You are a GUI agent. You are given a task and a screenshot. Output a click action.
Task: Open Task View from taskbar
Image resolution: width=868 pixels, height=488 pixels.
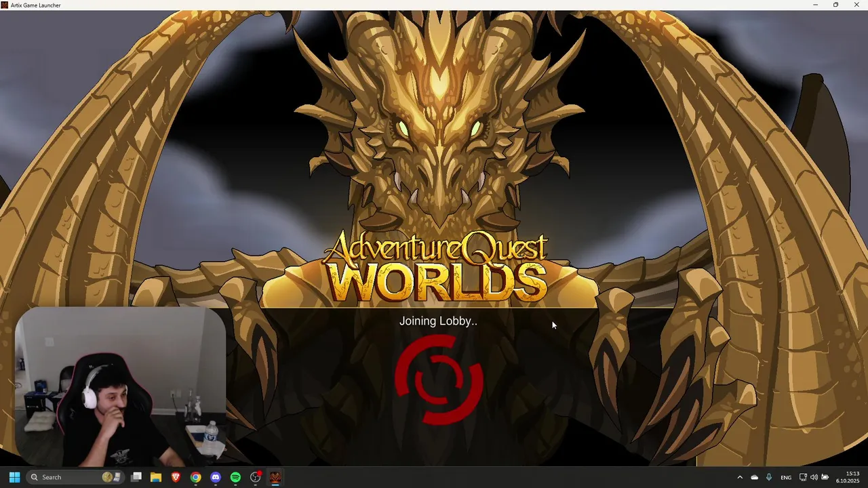[136, 477]
